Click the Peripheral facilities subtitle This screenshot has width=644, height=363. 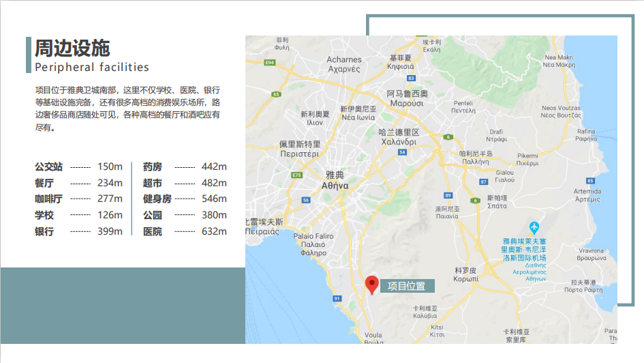(x=91, y=67)
